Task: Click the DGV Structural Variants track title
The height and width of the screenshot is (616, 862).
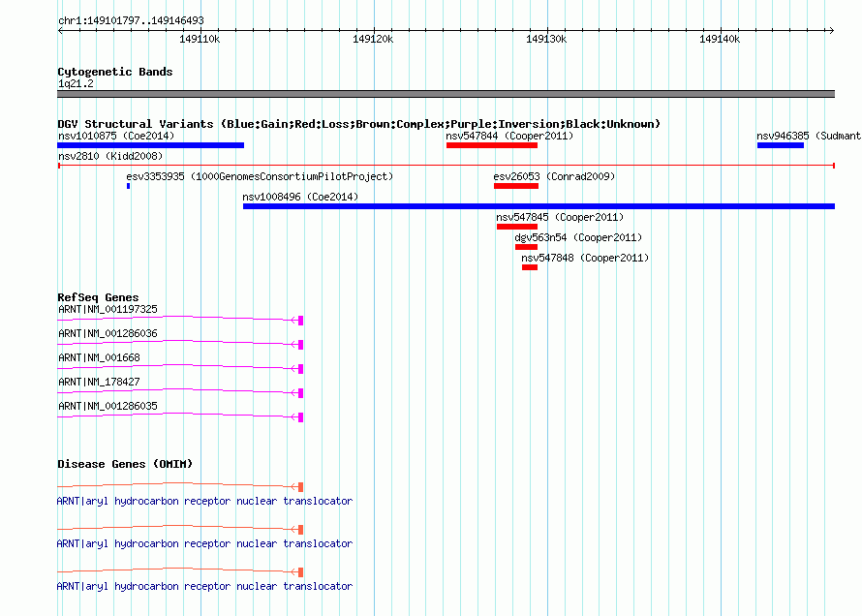Action: tap(359, 124)
